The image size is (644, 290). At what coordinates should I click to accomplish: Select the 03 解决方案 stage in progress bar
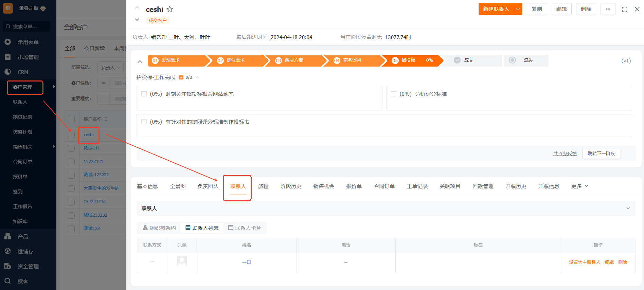click(294, 60)
